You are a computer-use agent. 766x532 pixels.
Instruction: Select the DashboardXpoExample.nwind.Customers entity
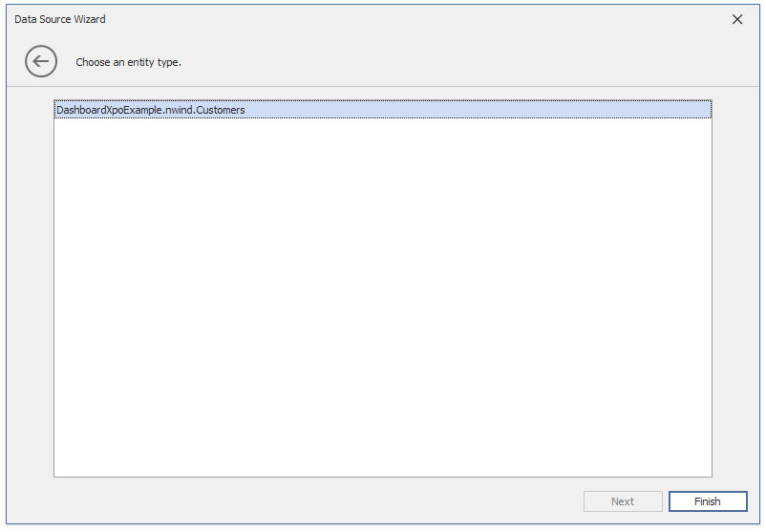point(151,110)
